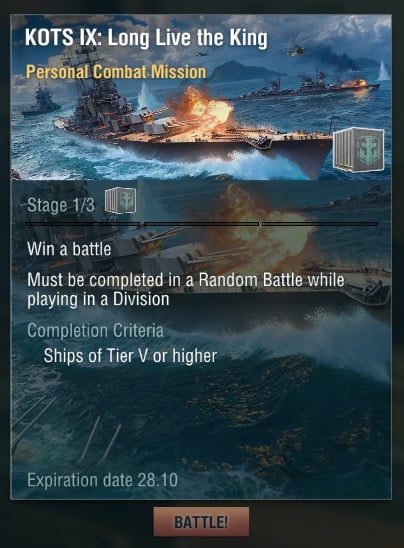This screenshot has width=404, height=548.
Task: Open the large container reward icon
Action: pyautogui.click(x=359, y=150)
